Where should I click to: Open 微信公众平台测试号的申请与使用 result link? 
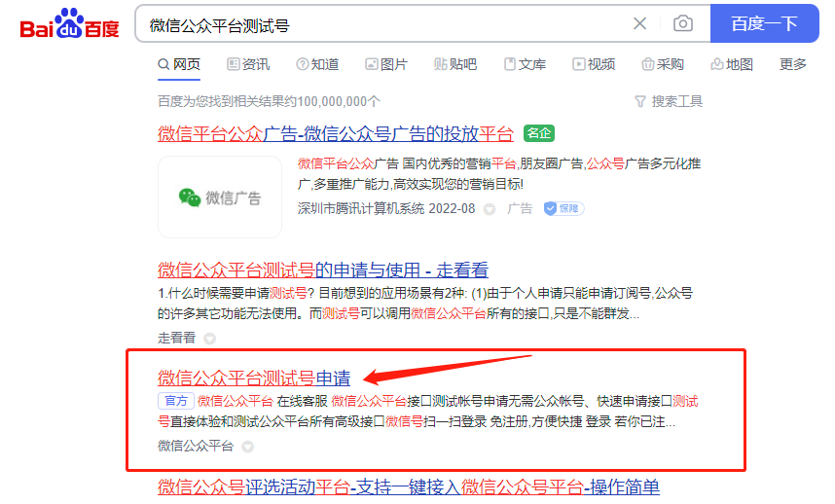click(x=323, y=270)
